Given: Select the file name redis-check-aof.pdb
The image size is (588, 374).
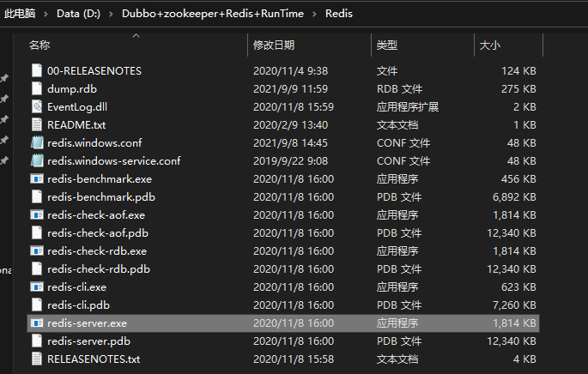Looking at the screenshot, I should pos(98,233).
